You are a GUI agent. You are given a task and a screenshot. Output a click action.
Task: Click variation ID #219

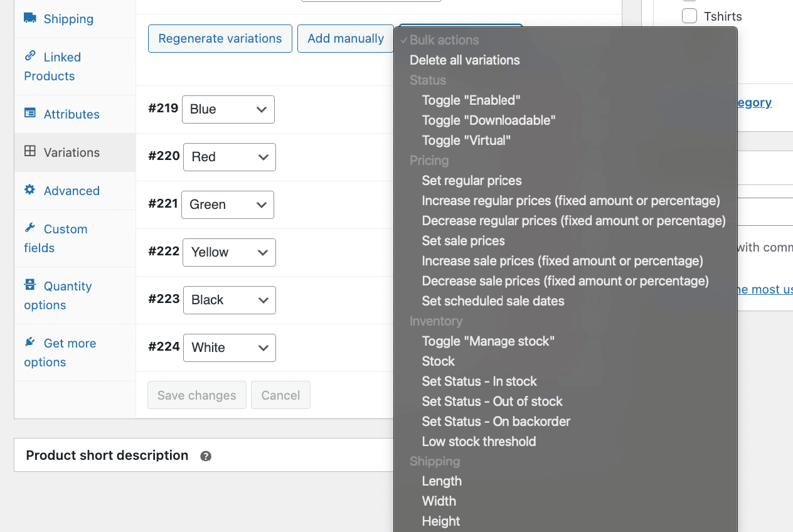point(164,108)
